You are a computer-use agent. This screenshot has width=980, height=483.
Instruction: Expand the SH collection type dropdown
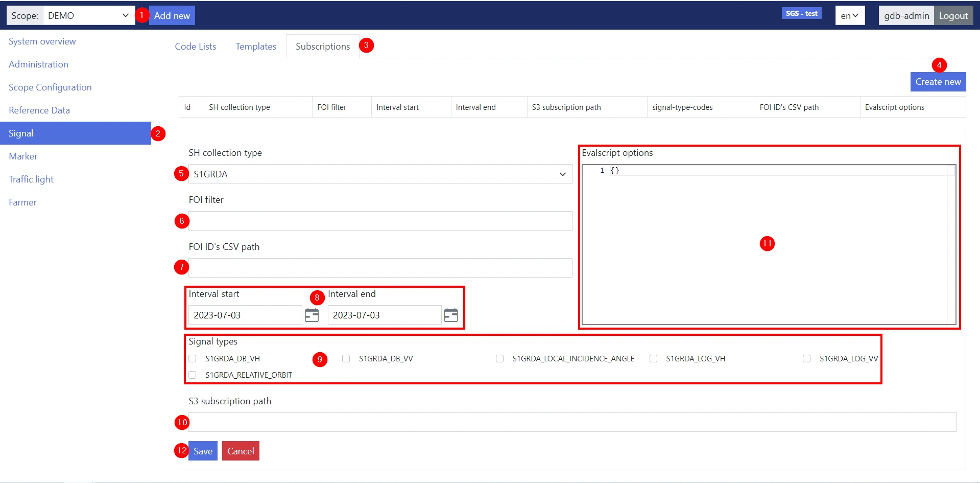coord(380,174)
